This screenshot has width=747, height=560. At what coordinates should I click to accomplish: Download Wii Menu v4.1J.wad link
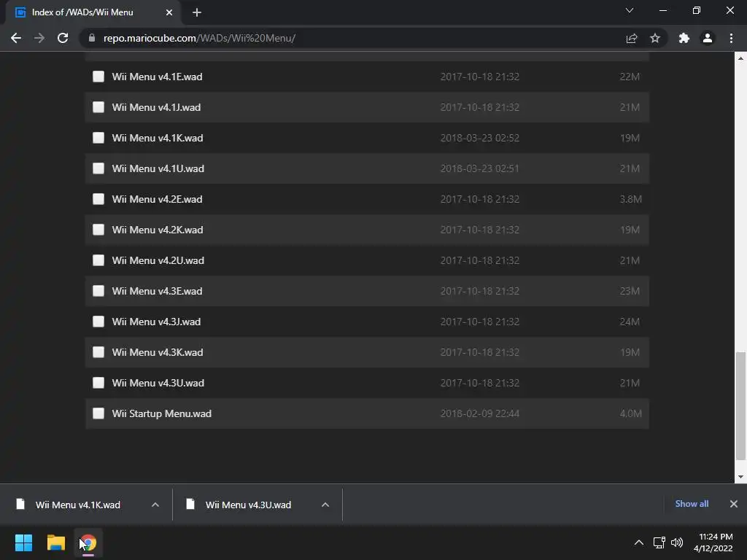[x=156, y=107]
